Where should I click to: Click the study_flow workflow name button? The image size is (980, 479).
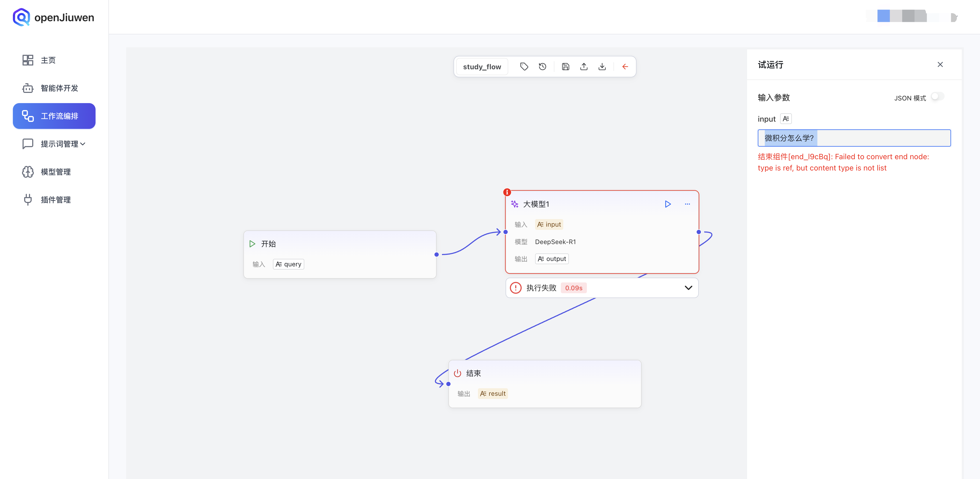(x=482, y=67)
